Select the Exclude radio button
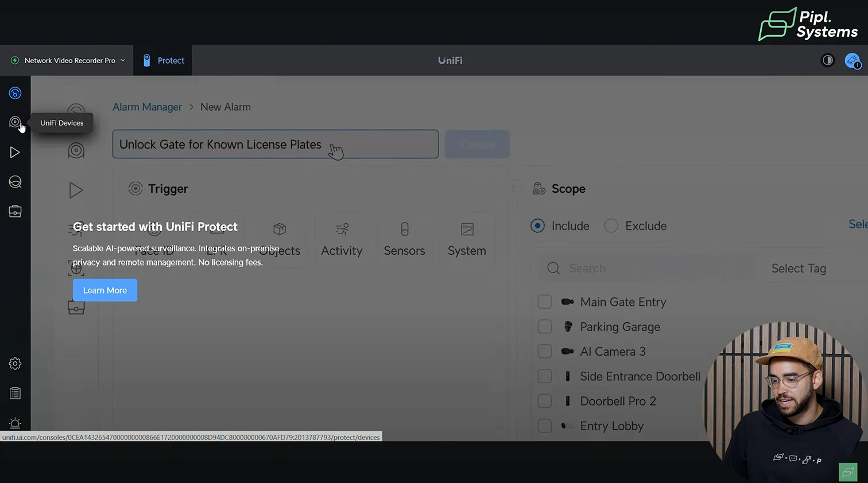The height and width of the screenshot is (483, 868). pos(611,226)
